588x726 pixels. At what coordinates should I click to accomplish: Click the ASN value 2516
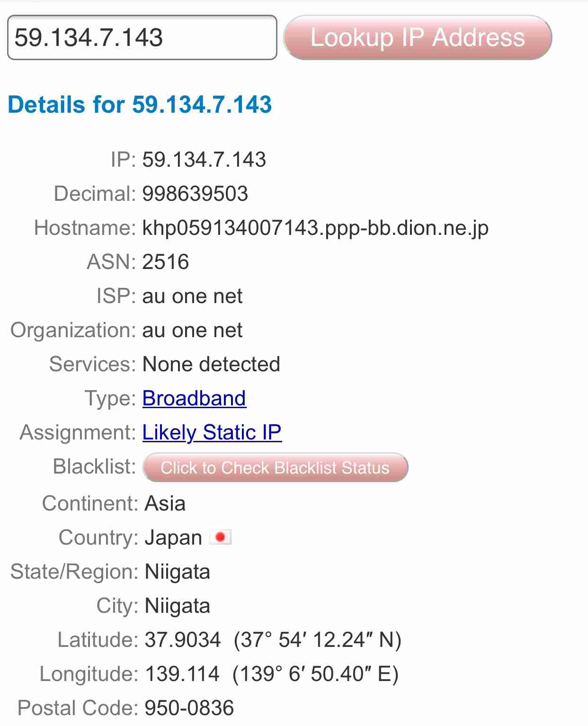click(x=166, y=262)
